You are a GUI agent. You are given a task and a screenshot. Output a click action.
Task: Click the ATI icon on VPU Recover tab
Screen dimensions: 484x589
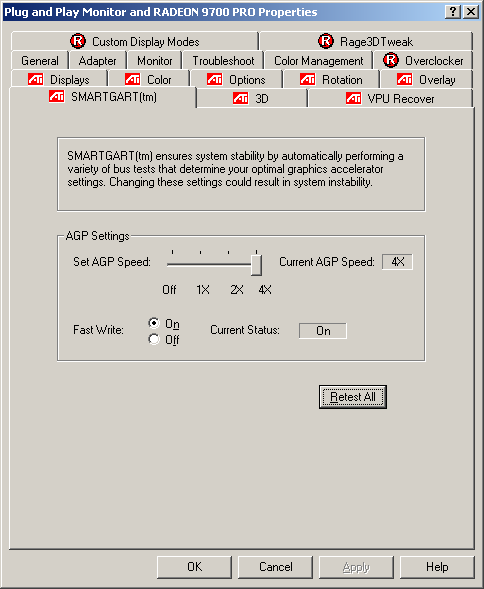pos(353,98)
